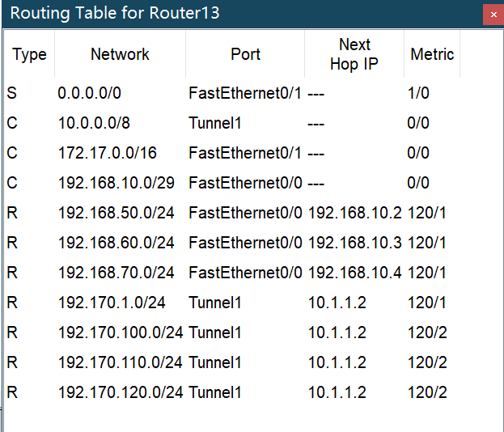Click the 1/0 metric value

click(418, 93)
